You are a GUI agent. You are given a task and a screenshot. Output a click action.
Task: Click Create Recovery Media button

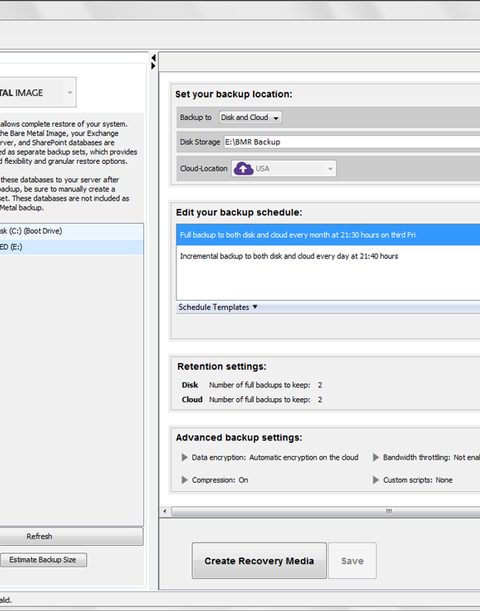259,561
